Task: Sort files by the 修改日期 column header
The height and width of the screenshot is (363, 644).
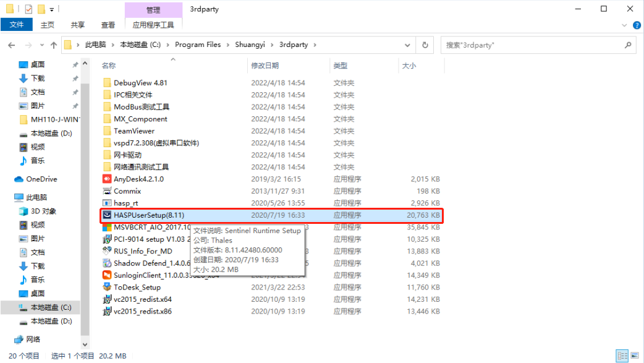Action: pyautogui.click(x=265, y=66)
